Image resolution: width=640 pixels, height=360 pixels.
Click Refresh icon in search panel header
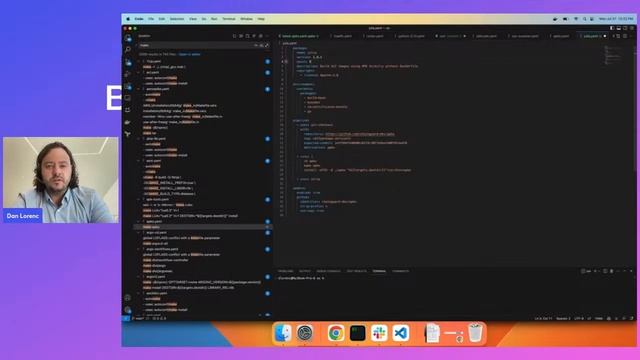tap(234, 36)
